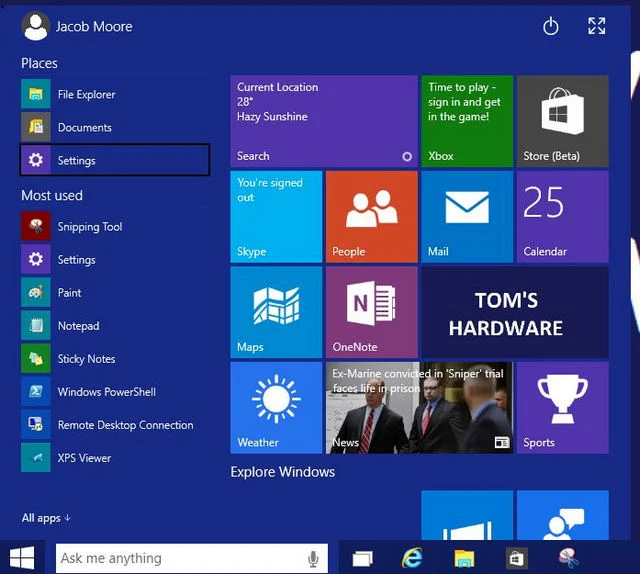Launch Snipping Tool from Most used

click(115, 226)
